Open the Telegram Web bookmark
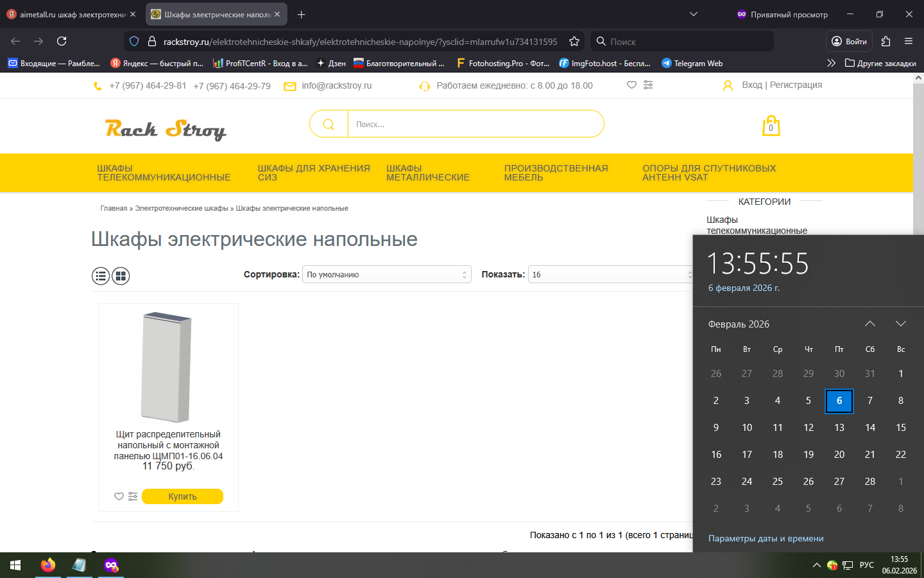 (692, 63)
